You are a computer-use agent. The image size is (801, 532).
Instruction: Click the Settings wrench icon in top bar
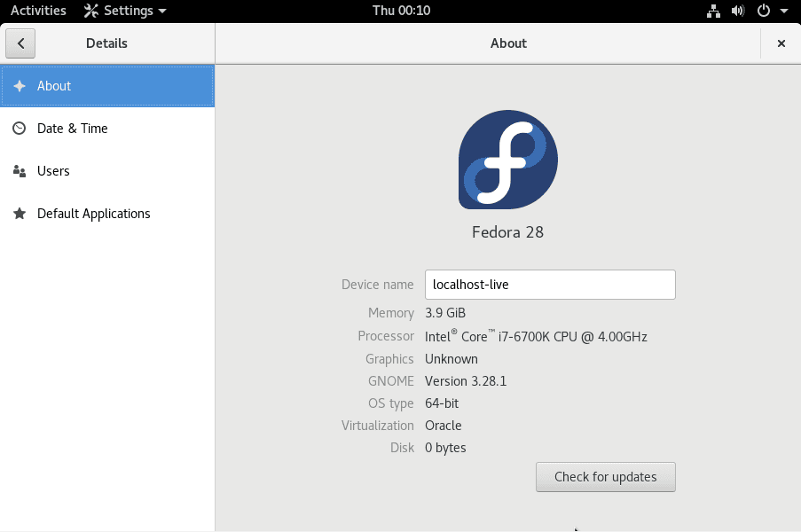coord(91,11)
